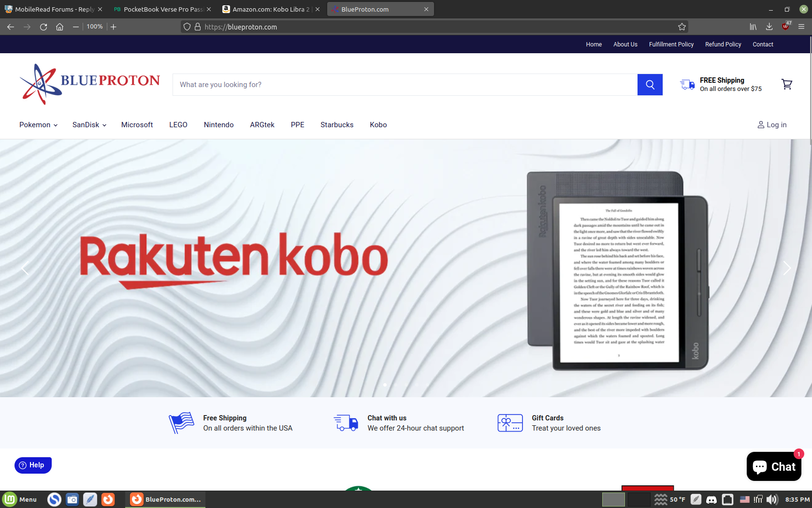Open the tracking protection shield icon

[187, 27]
